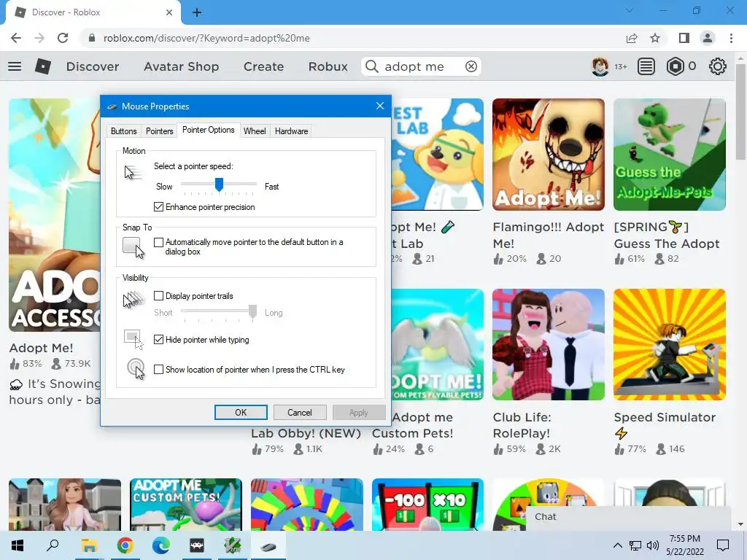This screenshot has height=560, width=747.
Task: Open Create in Roblox navigation
Action: 263,66
